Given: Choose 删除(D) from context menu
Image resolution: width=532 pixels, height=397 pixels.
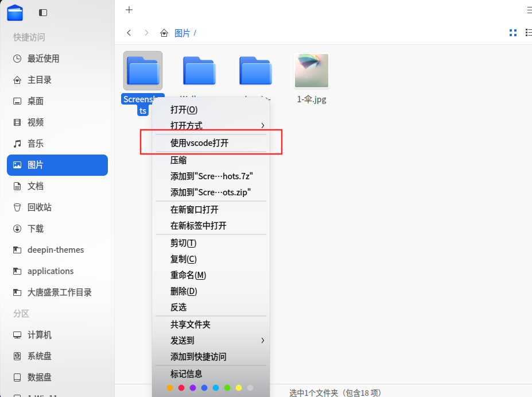Looking at the screenshot, I should click(211, 291).
